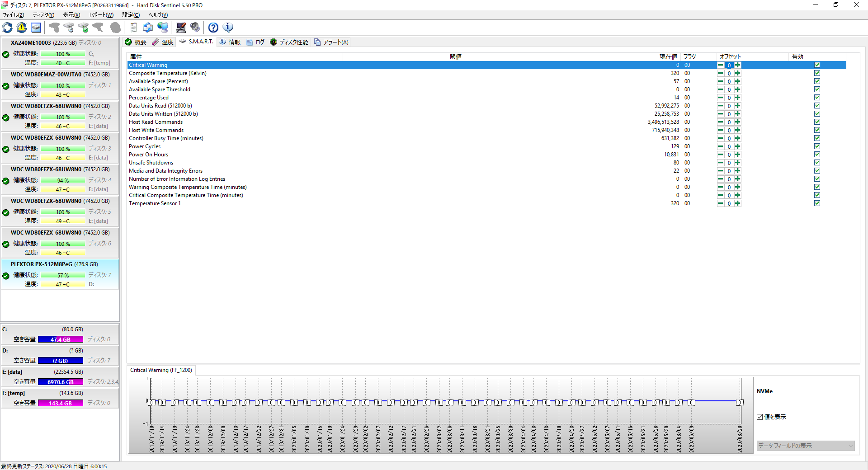
Task: Click the speaker sound icon in toolbar
Action: (195, 28)
